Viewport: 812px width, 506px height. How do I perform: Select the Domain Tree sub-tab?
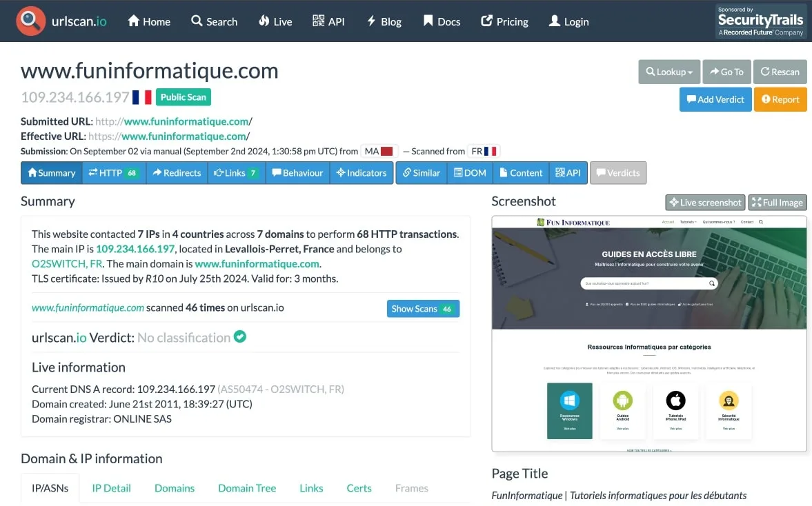pos(247,488)
